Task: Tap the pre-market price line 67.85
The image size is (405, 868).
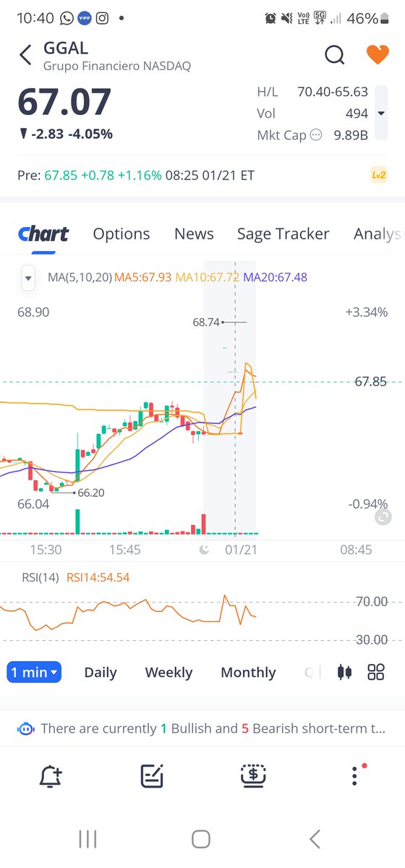Action: pyautogui.click(x=370, y=382)
